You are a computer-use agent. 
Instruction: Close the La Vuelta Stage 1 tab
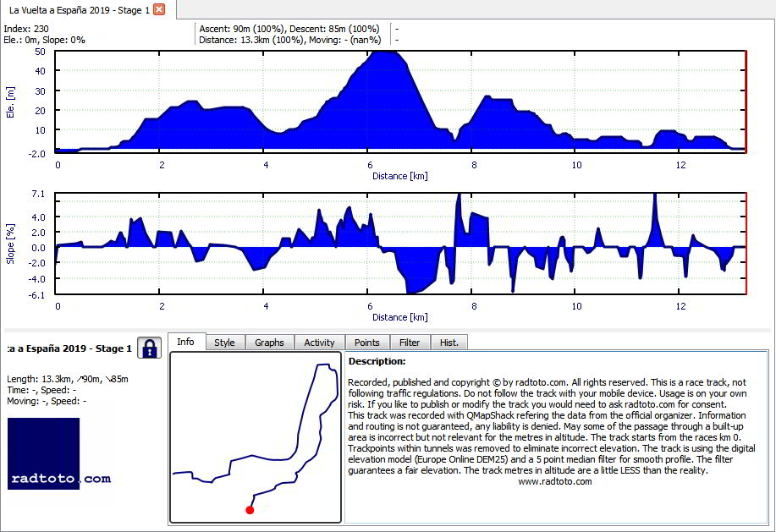click(x=159, y=9)
